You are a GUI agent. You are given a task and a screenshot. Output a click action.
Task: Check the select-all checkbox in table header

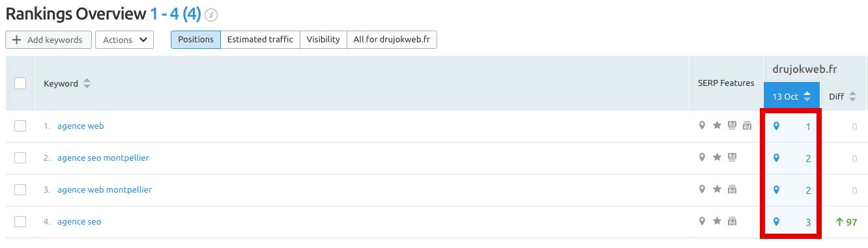point(20,83)
